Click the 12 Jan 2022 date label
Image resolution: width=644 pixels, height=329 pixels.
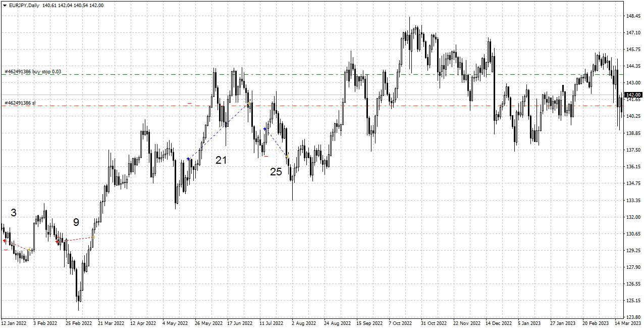[x=14, y=323]
